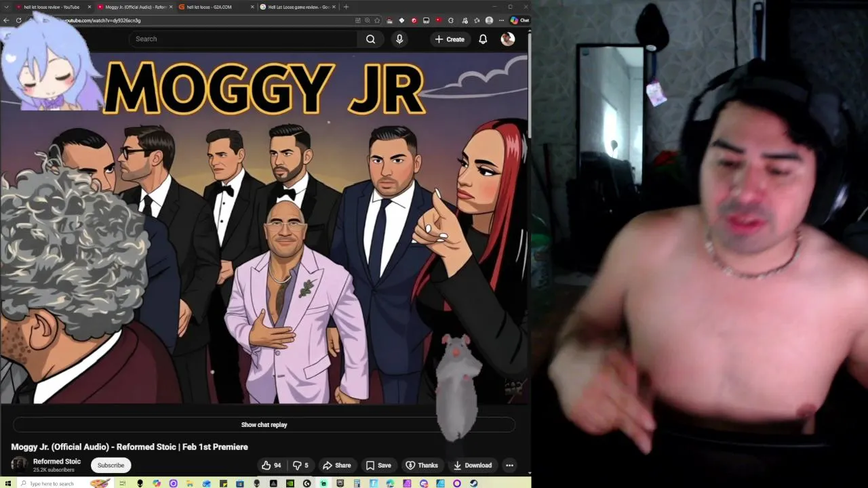This screenshot has width=868, height=488.
Task: Open tab search dropdown arrow
Action: tap(6, 7)
